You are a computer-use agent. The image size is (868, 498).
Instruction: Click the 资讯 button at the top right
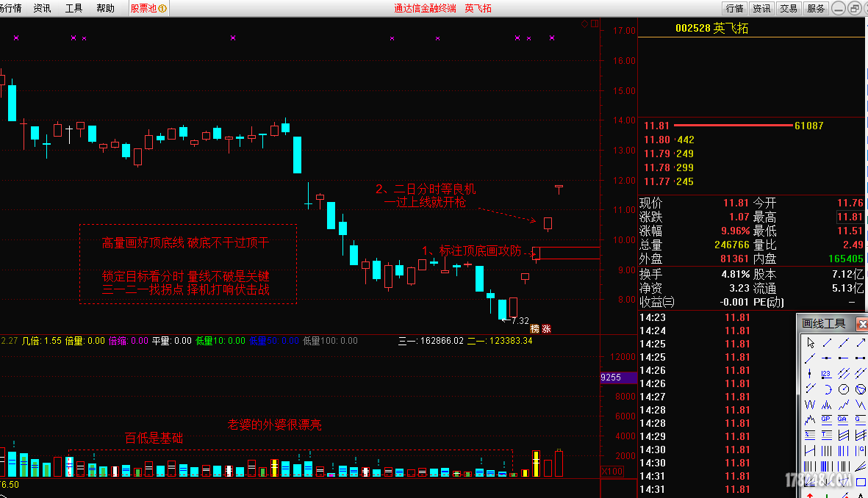coord(761,8)
